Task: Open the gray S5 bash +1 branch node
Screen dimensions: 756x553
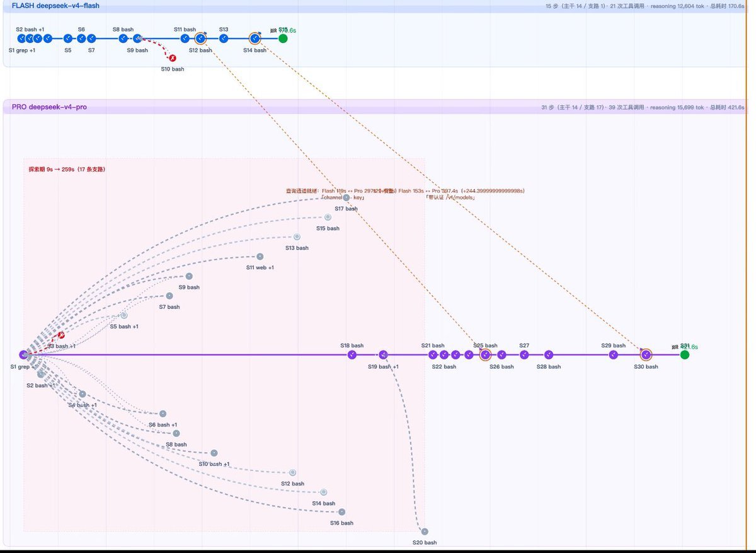Action: pyautogui.click(x=123, y=315)
